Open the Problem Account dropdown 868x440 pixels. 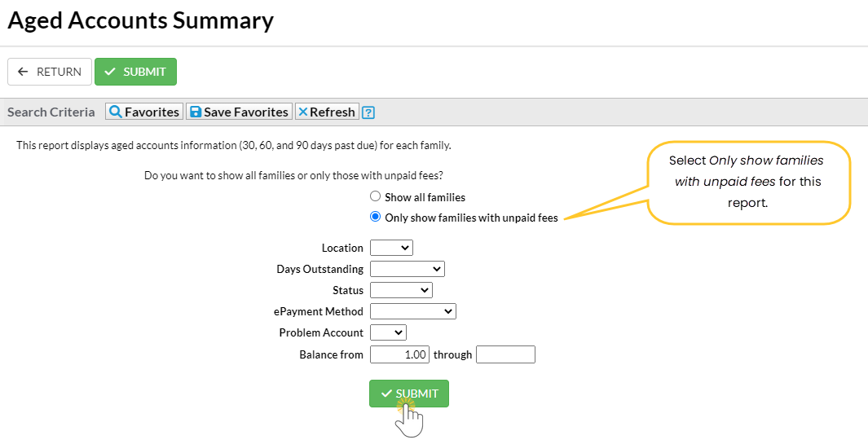pos(388,332)
